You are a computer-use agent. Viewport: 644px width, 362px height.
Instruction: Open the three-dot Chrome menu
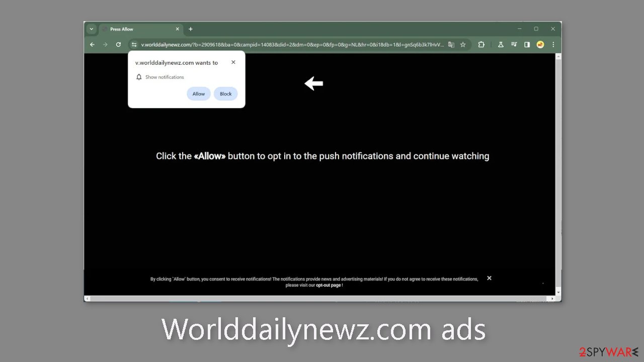point(553,44)
